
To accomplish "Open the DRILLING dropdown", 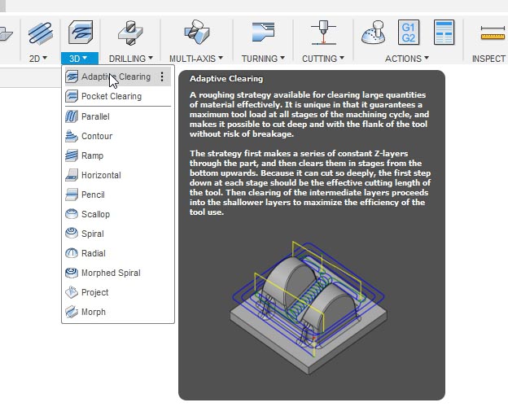I will pyautogui.click(x=130, y=59).
